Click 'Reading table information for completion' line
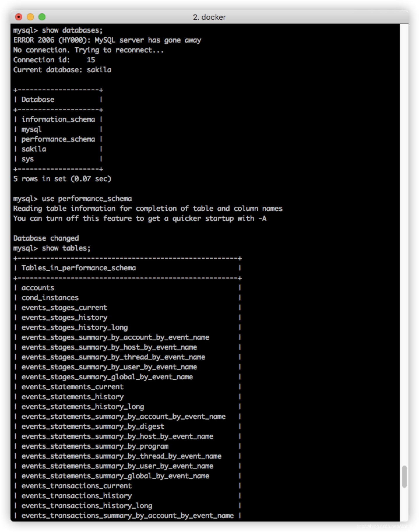Viewport: 419px width, 532px height. tap(148, 209)
